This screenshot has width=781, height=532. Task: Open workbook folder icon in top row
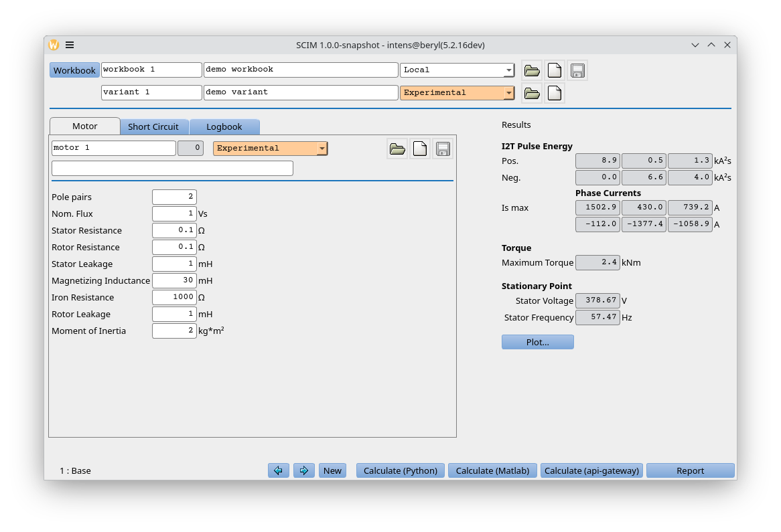[532, 71]
